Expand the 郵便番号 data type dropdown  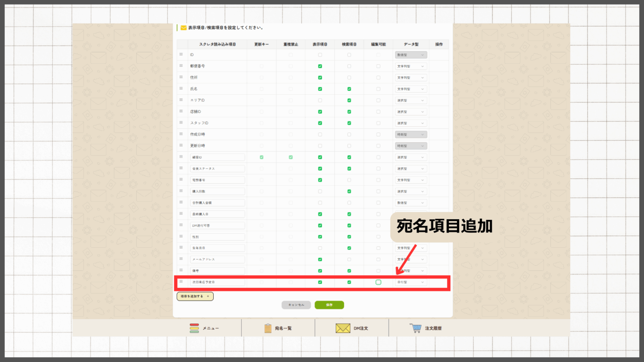coord(411,66)
